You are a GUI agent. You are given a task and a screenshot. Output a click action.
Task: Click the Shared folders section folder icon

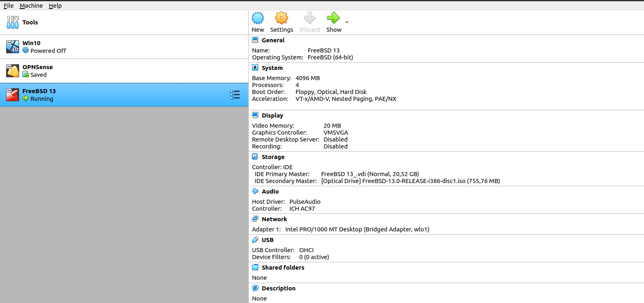click(255, 267)
